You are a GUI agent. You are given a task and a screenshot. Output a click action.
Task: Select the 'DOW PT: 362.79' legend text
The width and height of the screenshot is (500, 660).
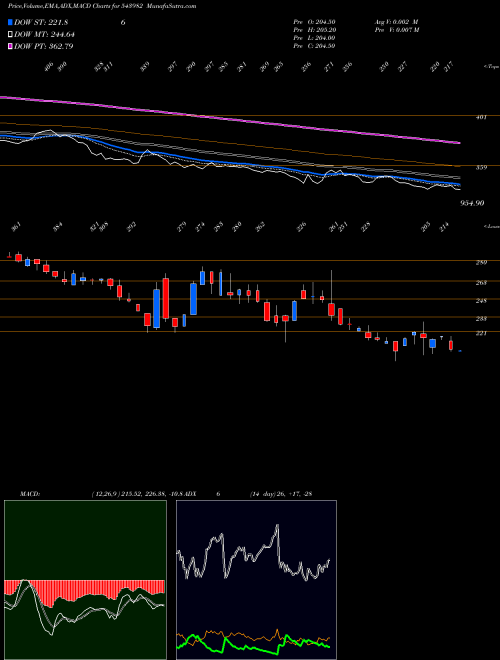pos(44,46)
